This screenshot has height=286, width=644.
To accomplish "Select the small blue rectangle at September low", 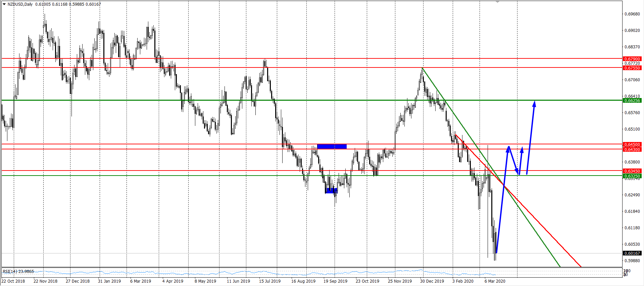I will (331, 191).
